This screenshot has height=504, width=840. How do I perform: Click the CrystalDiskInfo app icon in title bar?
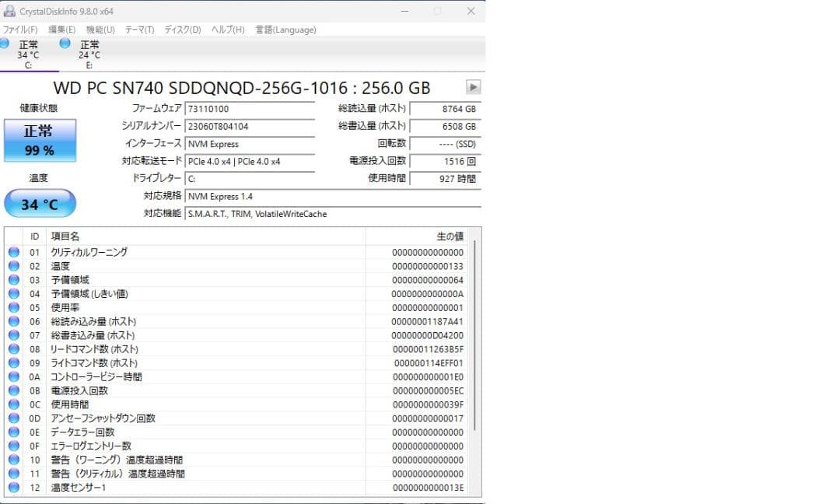point(9,11)
